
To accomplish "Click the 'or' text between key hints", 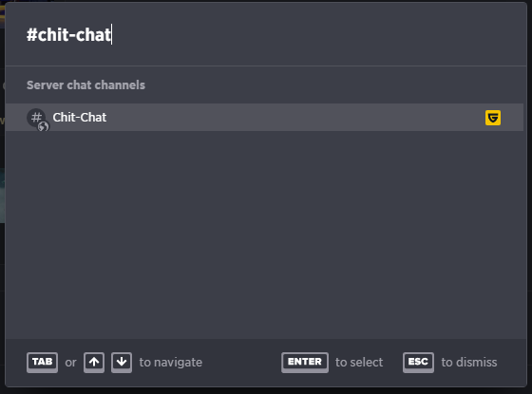I will [x=70, y=363].
